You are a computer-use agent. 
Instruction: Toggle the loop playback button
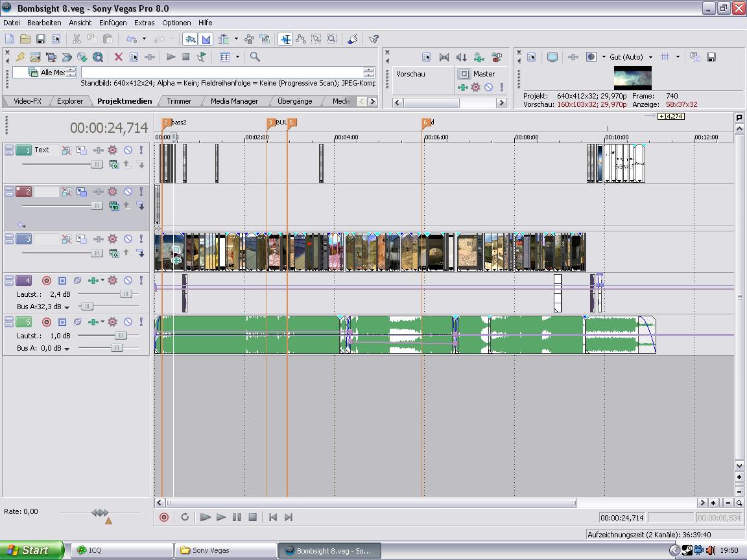click(x=185, y=517)
